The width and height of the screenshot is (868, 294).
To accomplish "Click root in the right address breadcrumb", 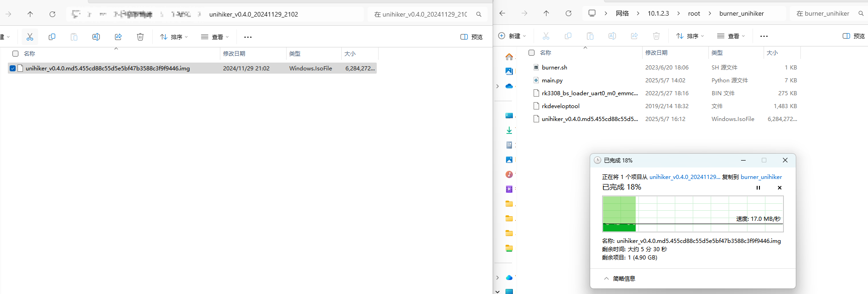I will coord(694,13).
